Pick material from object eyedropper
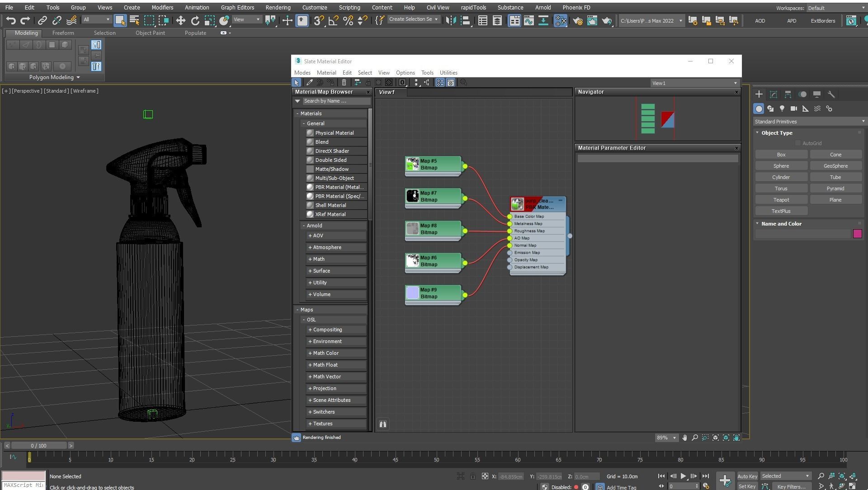Screen dimensions: 868x490 pyautogui.click(x=309, y=83)
